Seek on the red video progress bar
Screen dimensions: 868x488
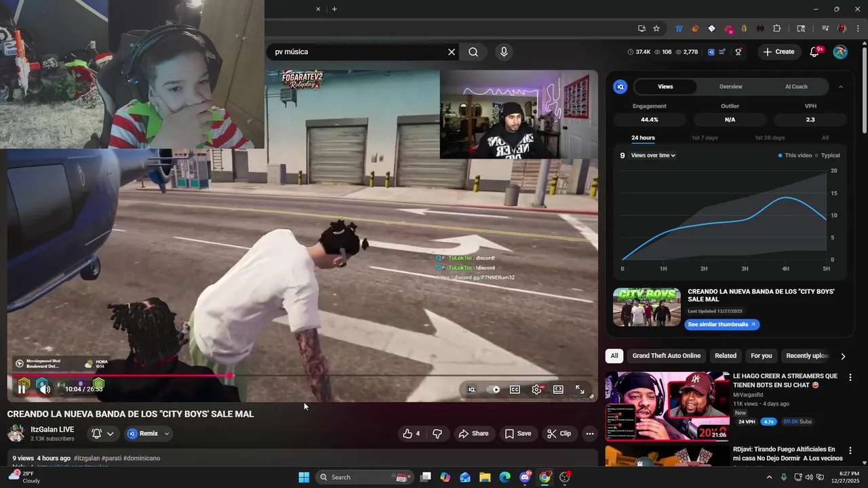coord(302,375)
